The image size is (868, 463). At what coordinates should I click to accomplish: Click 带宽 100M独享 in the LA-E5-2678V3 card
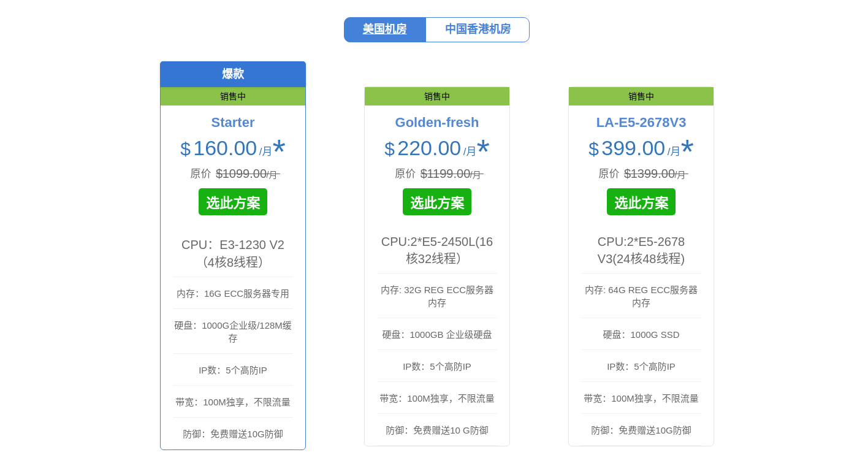point(641,399)
